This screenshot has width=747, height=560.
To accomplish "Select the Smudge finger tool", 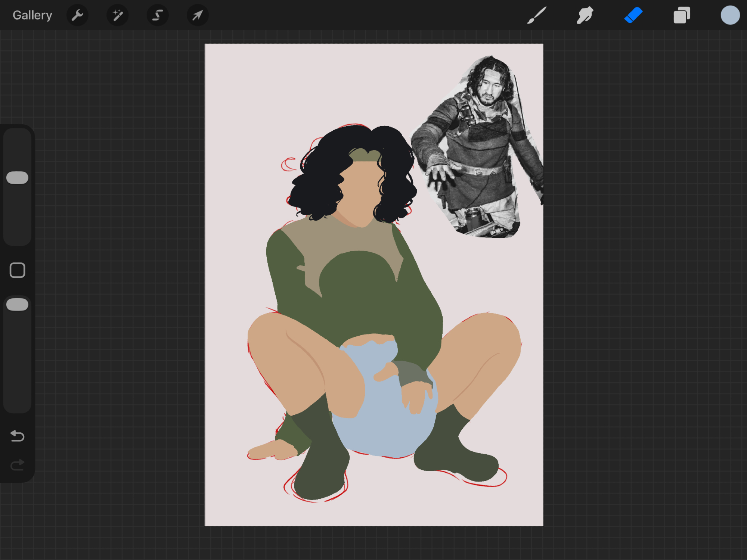I will (x=585, y=15).
